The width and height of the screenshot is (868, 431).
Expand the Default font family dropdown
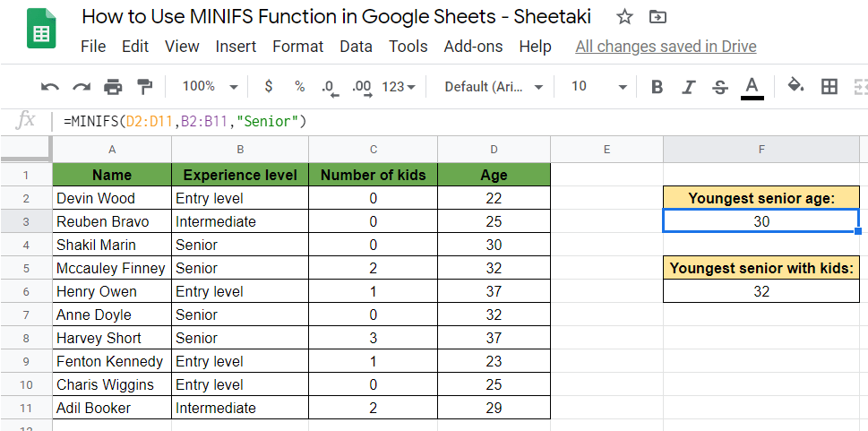click(x=494, y=87)
